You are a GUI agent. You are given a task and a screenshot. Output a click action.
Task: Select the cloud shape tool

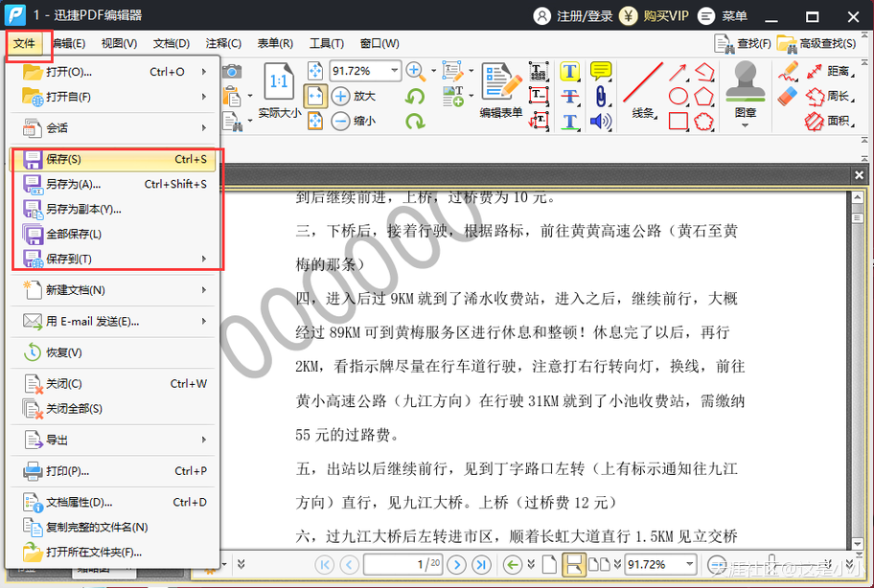point(704,122)
